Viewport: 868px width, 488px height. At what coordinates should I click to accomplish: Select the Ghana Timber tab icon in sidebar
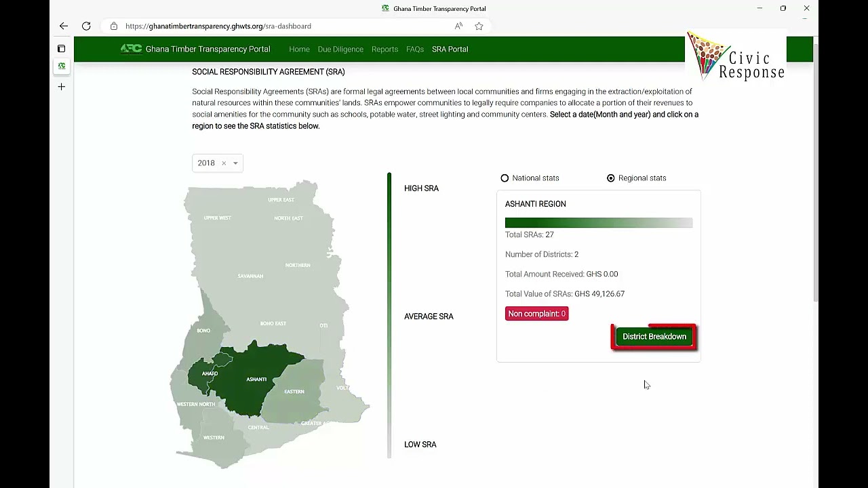click(62, 66)
